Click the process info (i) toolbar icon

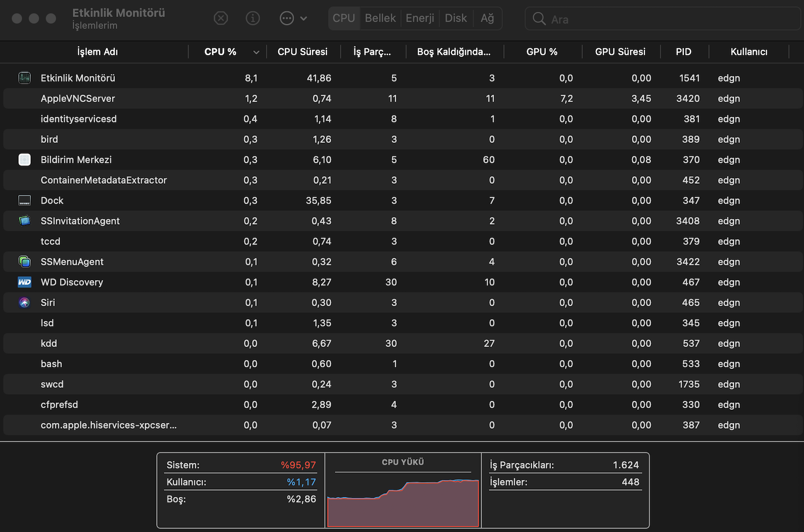coord(253,19)
